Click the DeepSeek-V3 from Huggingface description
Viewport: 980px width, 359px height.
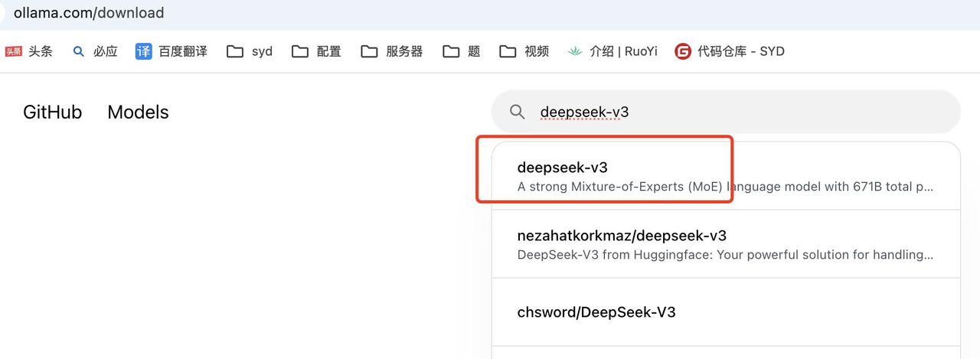click(x=725, y=254)
